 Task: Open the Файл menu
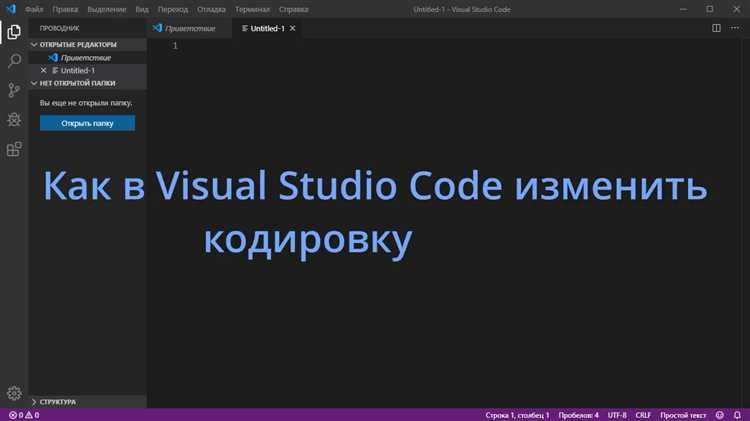click(35, 8)
